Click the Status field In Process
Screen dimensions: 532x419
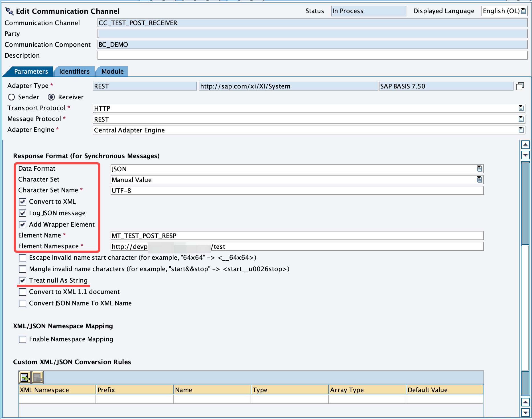click(369, 11)
